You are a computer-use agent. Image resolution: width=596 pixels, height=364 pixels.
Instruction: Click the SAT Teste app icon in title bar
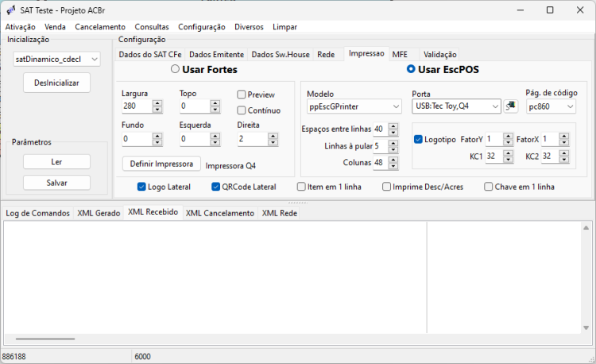11,10
